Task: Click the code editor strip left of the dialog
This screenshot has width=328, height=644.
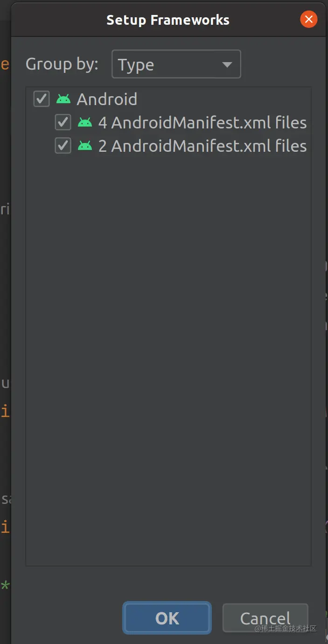Action: coord(5,327)
